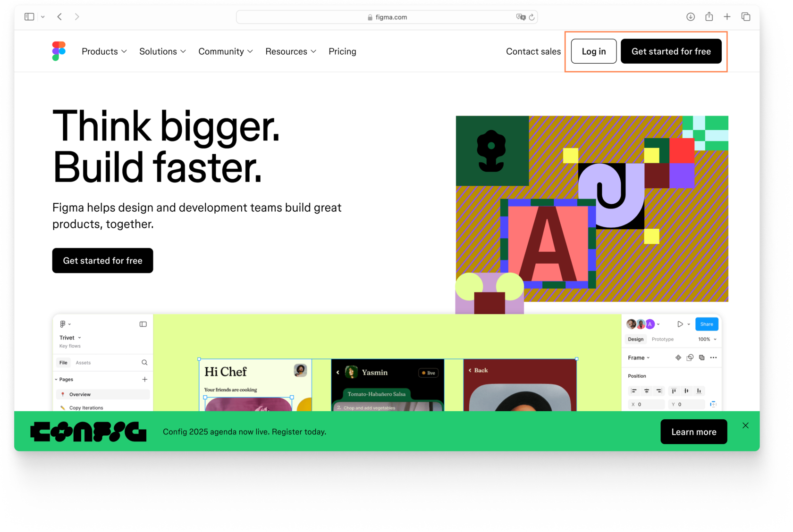The image size is (793, 532).
Task: Reload the page with the refresh icon
Action: tap(531, 17)
